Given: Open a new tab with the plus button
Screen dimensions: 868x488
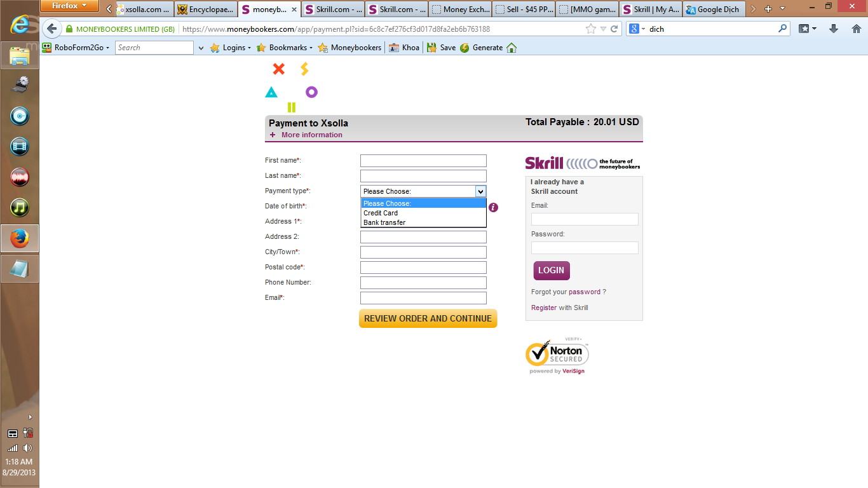Looking at the screenshot, I should [768, 9].
